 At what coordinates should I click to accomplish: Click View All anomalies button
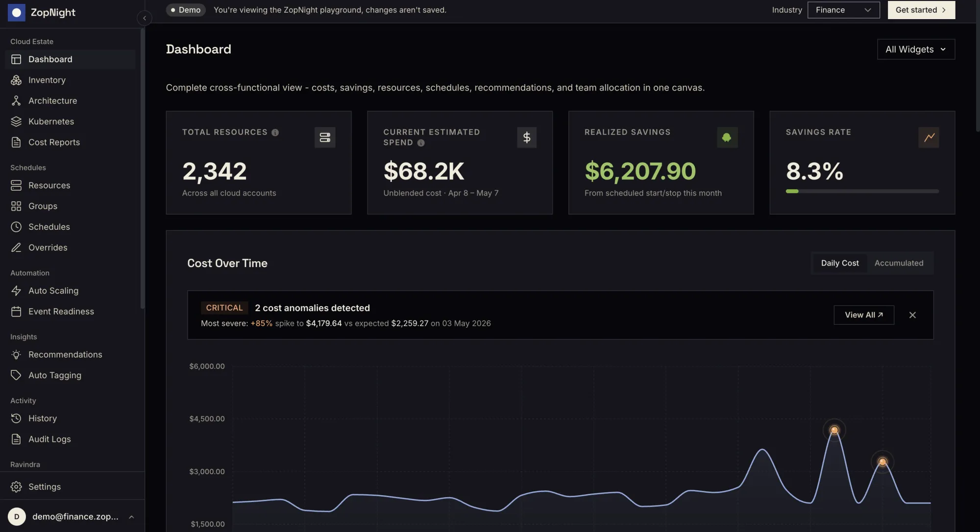tap(864, 315)
